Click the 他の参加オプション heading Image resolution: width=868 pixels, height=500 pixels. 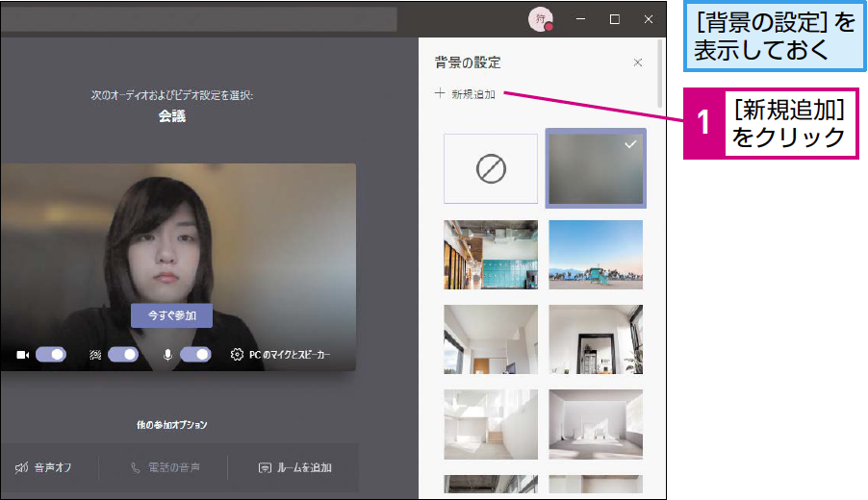coord(171,425)
